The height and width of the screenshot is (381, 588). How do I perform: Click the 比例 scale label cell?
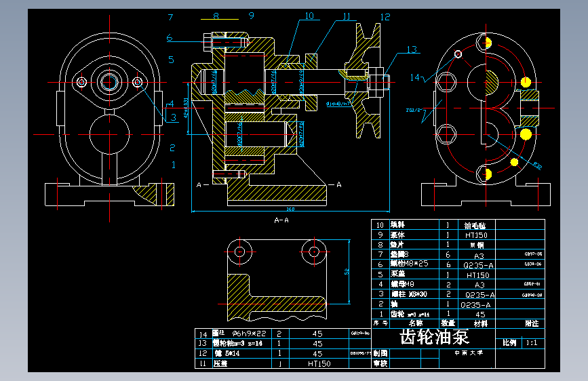tap(509, 342)
